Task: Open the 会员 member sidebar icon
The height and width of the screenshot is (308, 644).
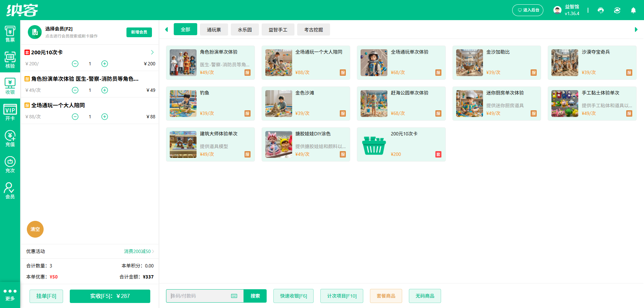Action: (x=10, y=191)
